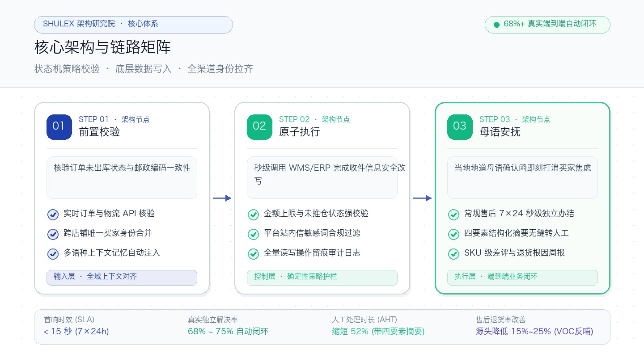The width and height of the screenshot is (644, 362).
Task: Click check icon beside 实时订单与物流 API 核验
Action: [53, 215]
